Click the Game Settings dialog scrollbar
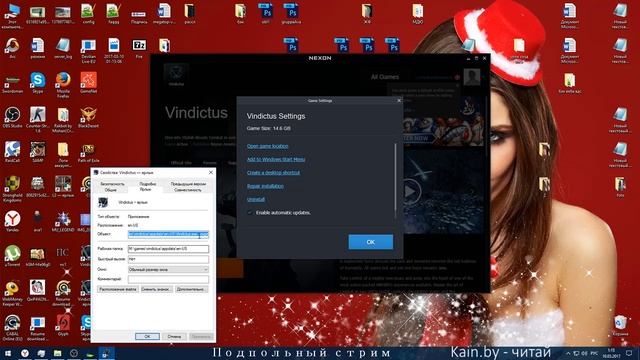640x360 pixels. pos(395,177)
